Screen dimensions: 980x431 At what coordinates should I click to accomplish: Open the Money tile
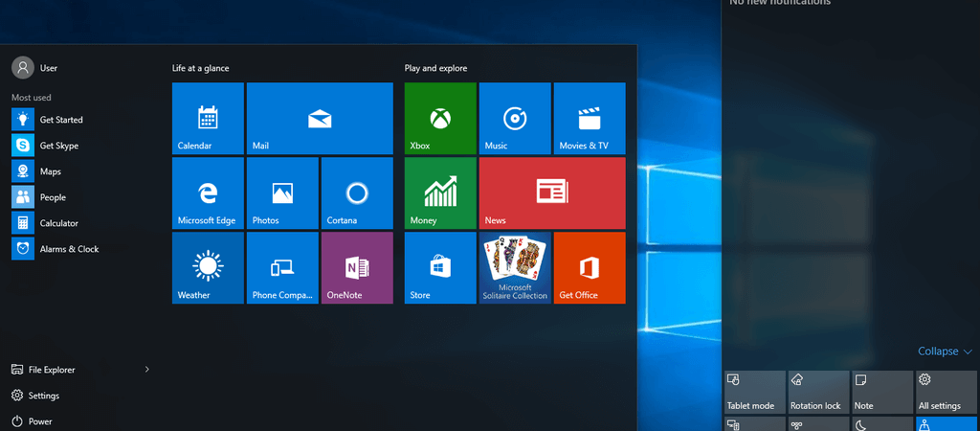coord(440,193)
